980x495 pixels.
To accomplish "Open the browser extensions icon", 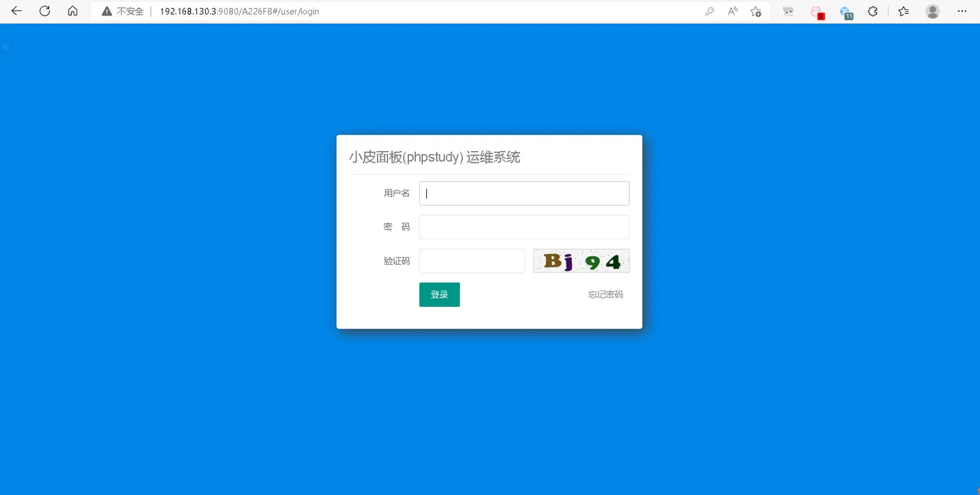I will coord(872,11).
